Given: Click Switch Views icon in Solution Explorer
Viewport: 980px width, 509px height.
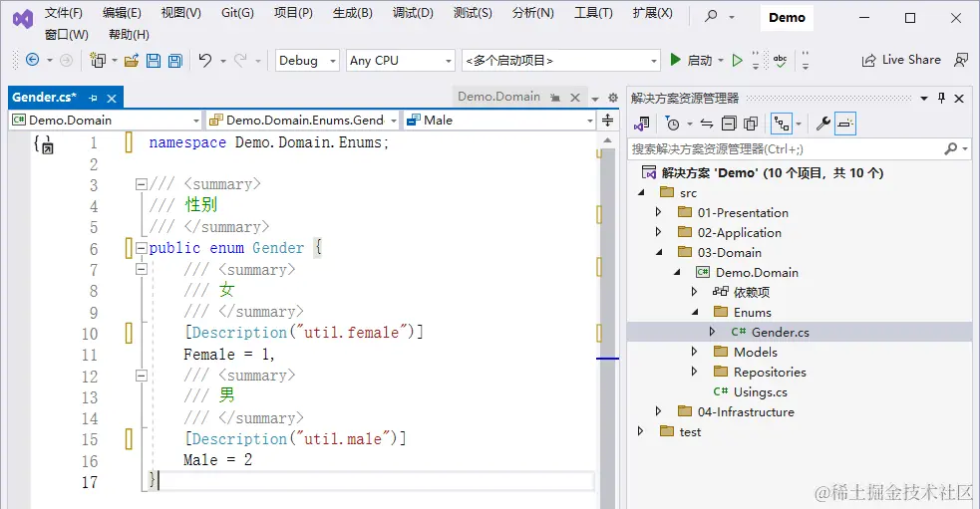Looking at the screenshot, I should (x=642, y=124).
